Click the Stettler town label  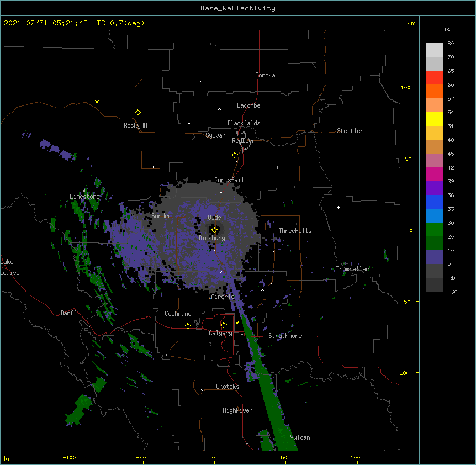[350, 131]
